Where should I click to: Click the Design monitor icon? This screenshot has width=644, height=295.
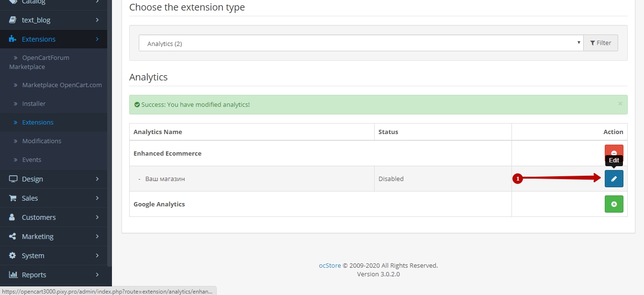(x=13, y=179)
